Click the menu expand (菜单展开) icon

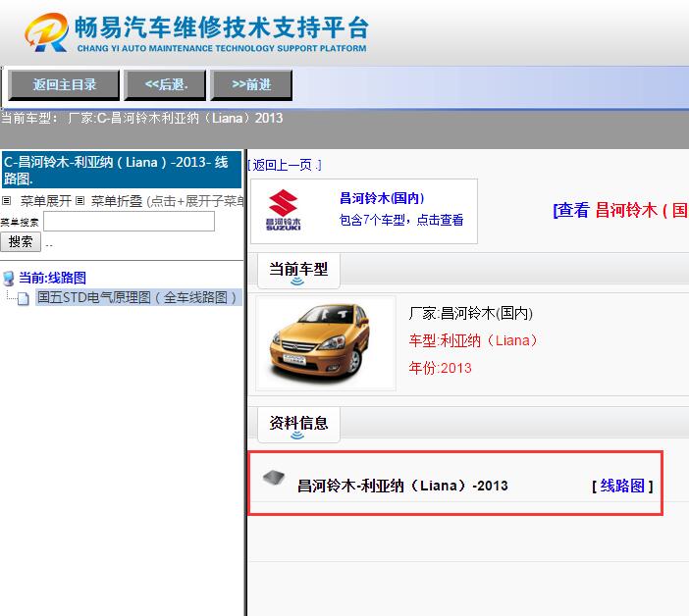point(6,201)
